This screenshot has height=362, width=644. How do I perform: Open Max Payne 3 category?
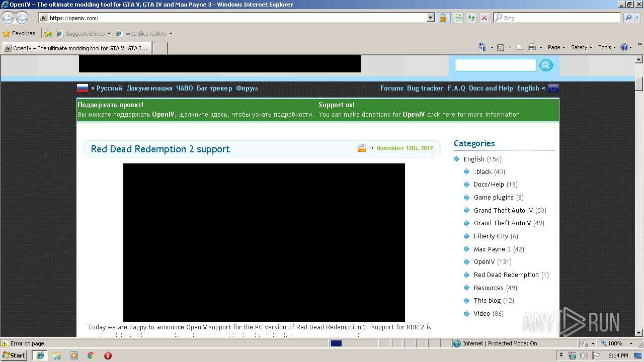pos(492,249)
